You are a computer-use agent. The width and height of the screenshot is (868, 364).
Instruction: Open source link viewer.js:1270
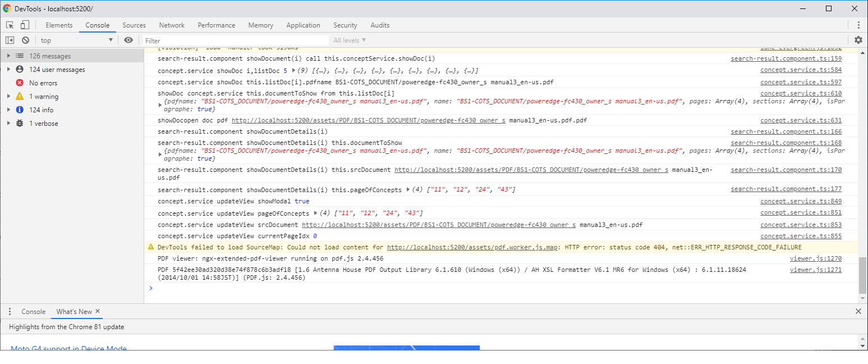[x=816, y=258]
